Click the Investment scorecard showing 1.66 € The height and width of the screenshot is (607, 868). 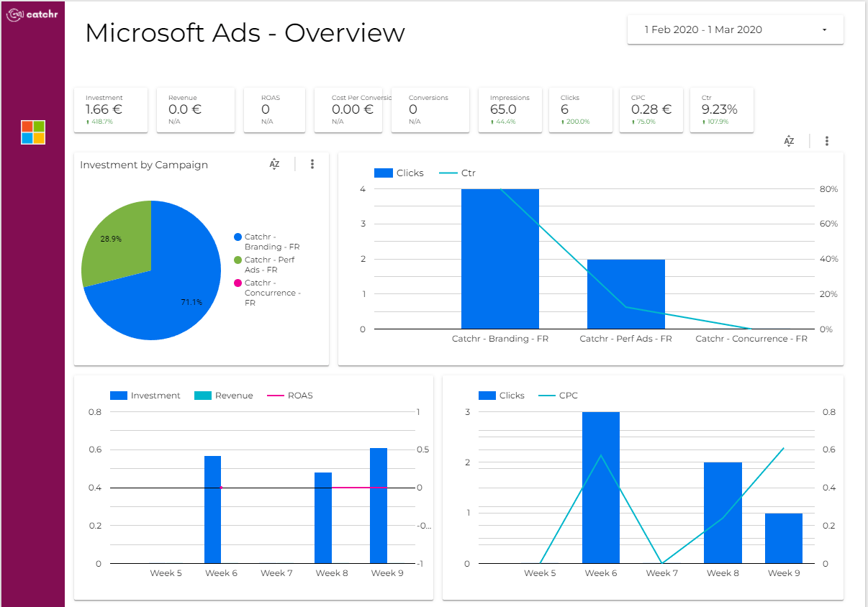pos(111,110)
